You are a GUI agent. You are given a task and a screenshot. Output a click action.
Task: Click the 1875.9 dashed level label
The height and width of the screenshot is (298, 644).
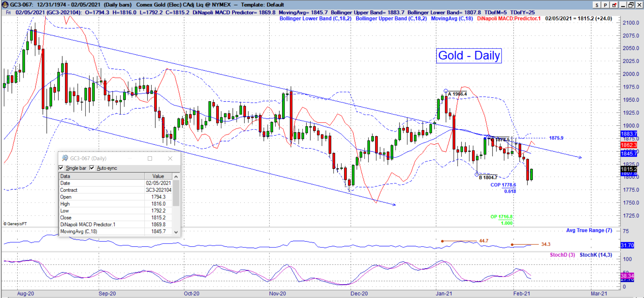coord(556,138)
